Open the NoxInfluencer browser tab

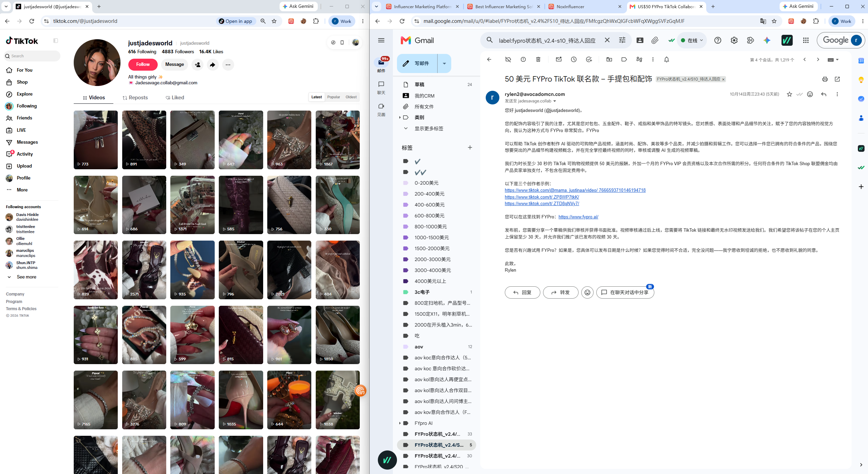585,6
